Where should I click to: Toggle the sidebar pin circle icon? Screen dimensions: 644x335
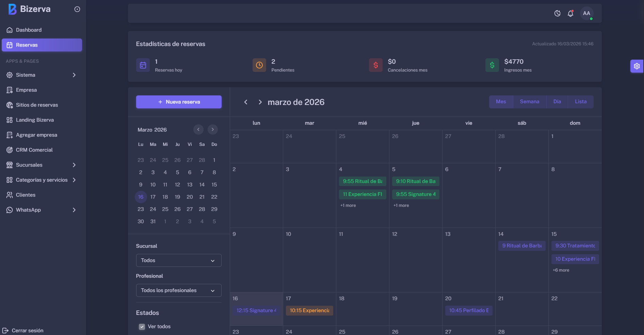tap(77, 9)
